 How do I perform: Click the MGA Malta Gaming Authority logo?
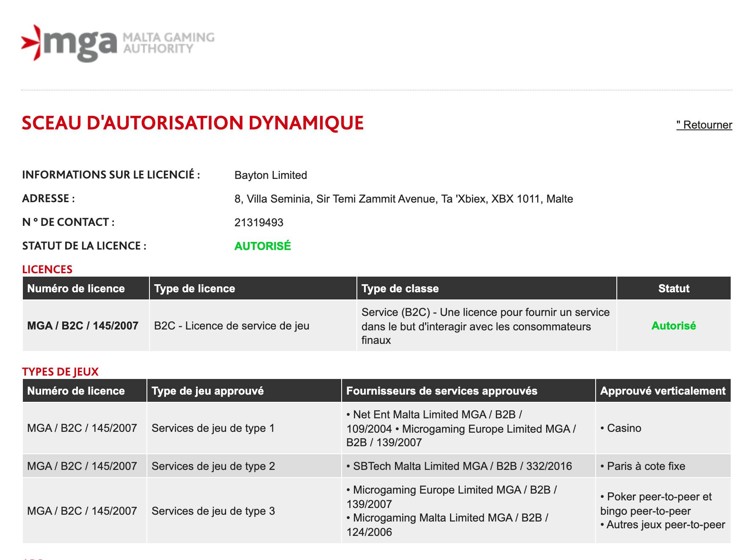point(118,43)
